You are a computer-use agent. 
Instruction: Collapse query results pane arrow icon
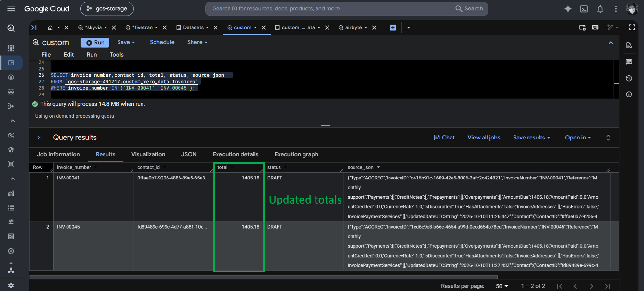click(x=39, y=138)
